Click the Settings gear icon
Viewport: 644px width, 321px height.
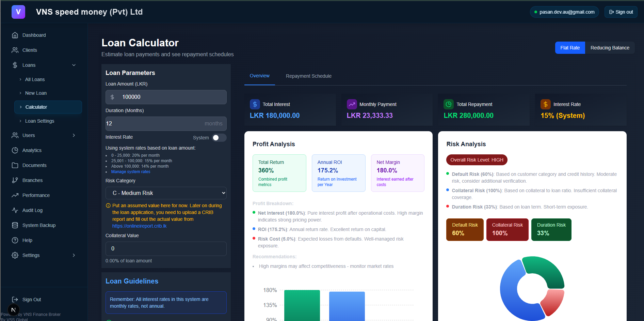click(x=15, y=255)
